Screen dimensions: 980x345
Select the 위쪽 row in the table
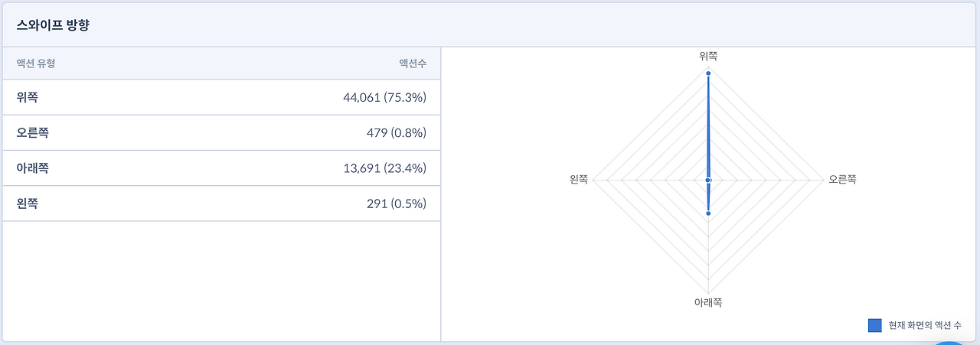point(221,97)
